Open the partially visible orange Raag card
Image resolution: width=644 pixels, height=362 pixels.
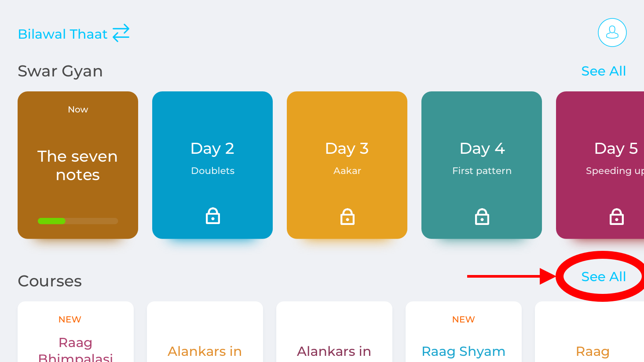coord(589,332)
